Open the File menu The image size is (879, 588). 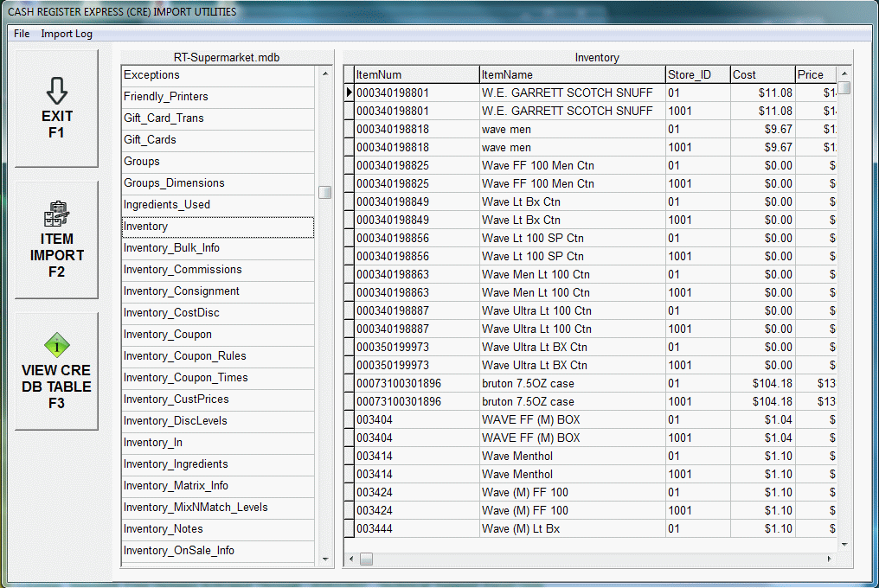pyautogui.click(x=22, y=34)
